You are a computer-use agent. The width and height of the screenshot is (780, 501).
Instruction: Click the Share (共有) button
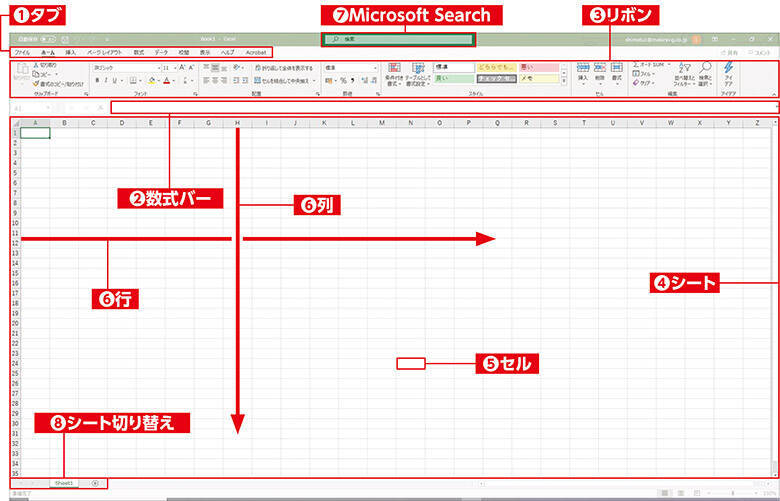click(728, 51)
